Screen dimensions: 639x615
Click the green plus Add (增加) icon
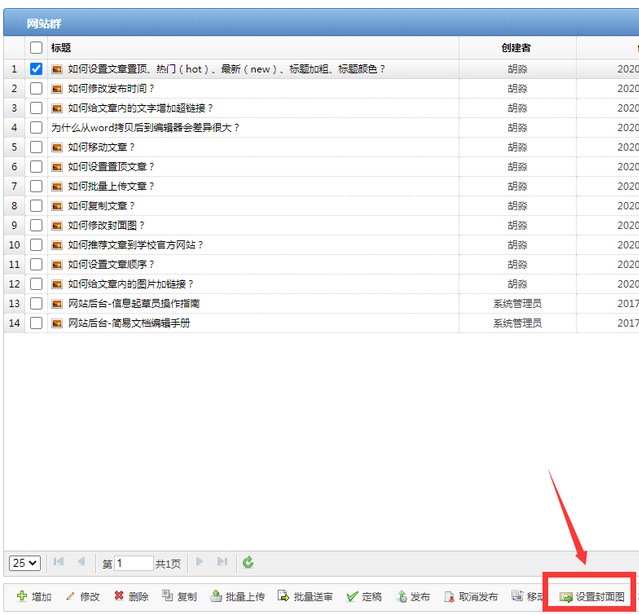point(22,597)
